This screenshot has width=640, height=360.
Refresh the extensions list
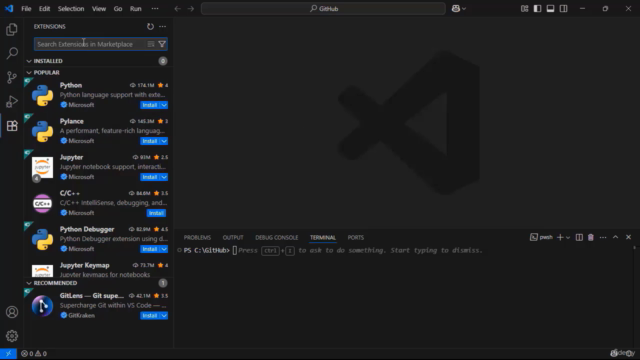pyautogui.click(x=150, y=27)
